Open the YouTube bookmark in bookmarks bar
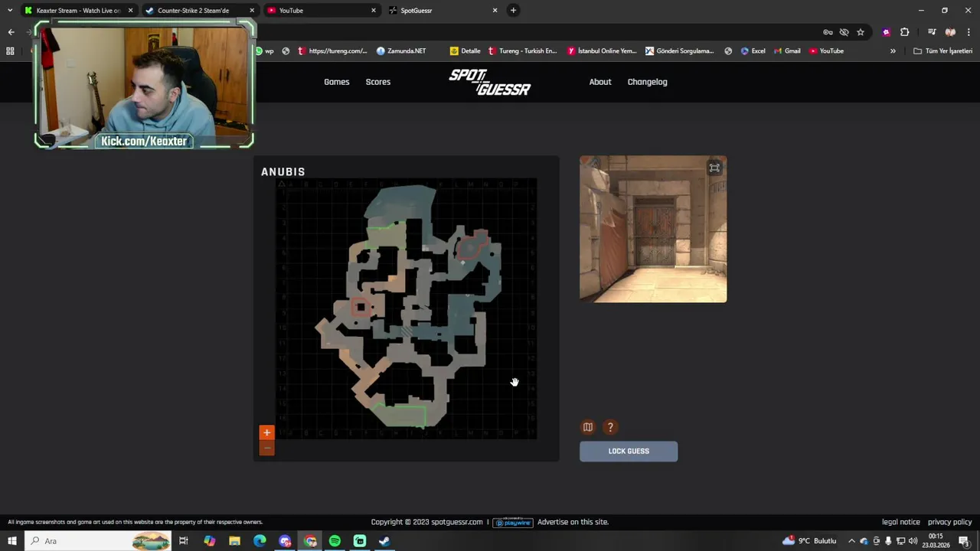Viewport: 980px width, 551px height. tap(827, 51)
